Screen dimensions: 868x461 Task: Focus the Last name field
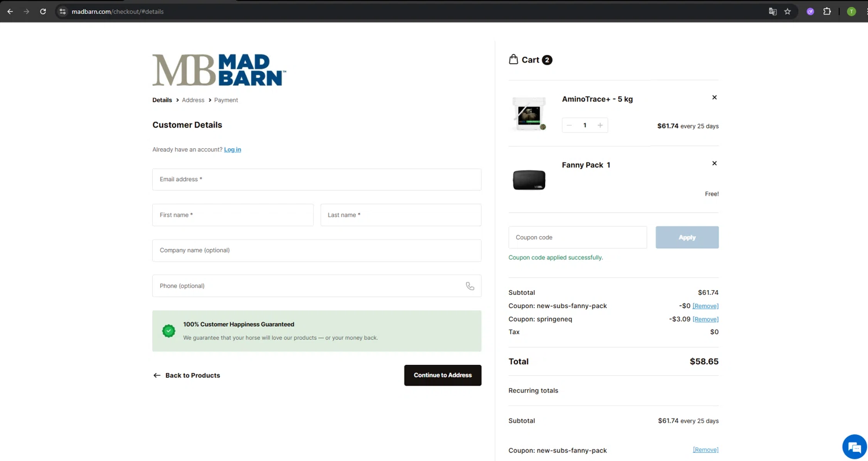(x=401, y=215)
